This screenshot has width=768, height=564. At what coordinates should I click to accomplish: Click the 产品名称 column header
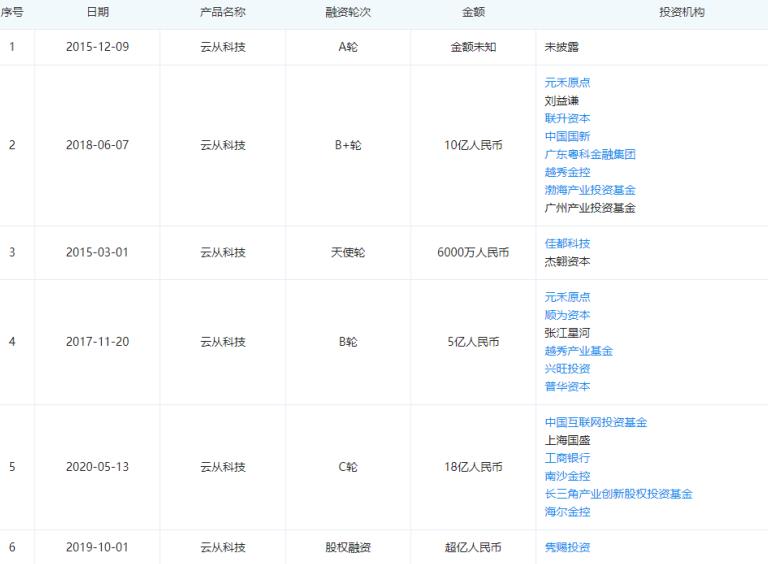click(x=222, y=12)
